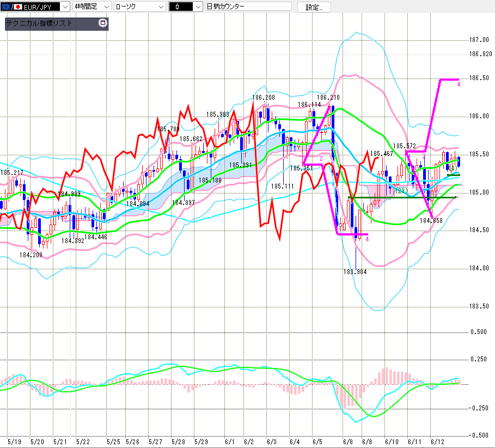
Task: Click the 185.788 price label
Action: 168,129
